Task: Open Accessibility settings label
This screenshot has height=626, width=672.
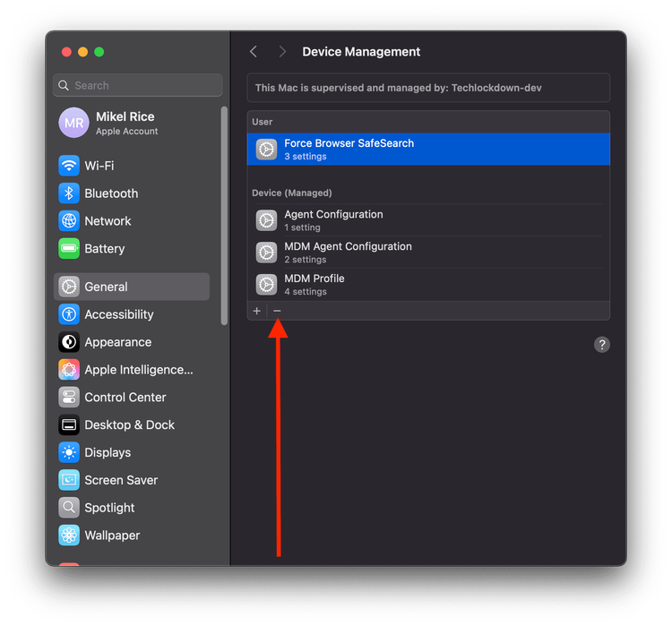Action: [x=119, y=315]
